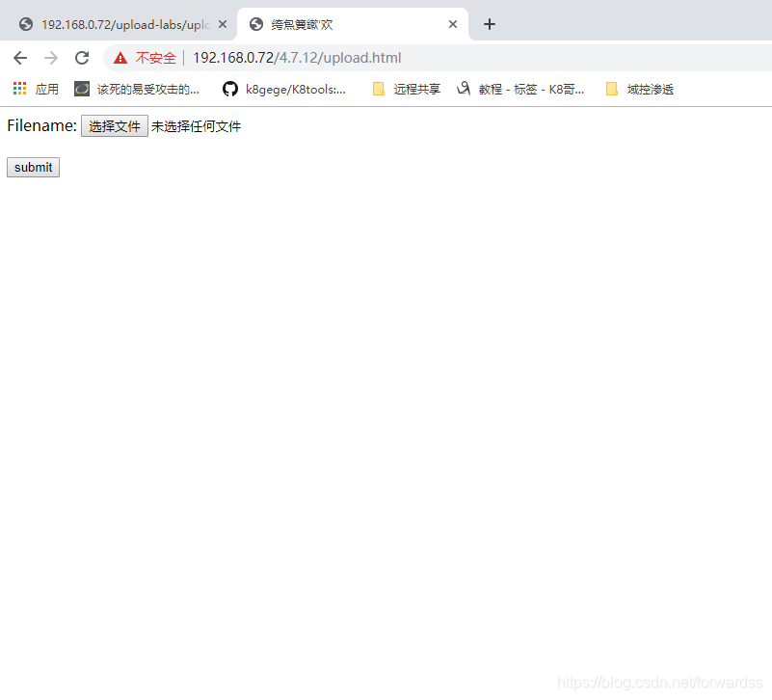Click the address bar URL 192.168.0.72/4.7.12/upload.html
772x700 pixels.
[297, 58]
